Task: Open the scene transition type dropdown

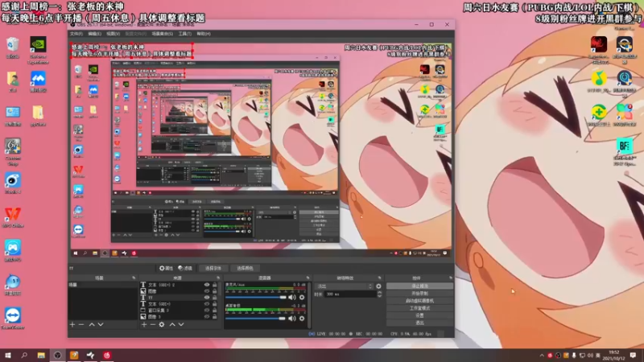Action: [x=345, y=286]
